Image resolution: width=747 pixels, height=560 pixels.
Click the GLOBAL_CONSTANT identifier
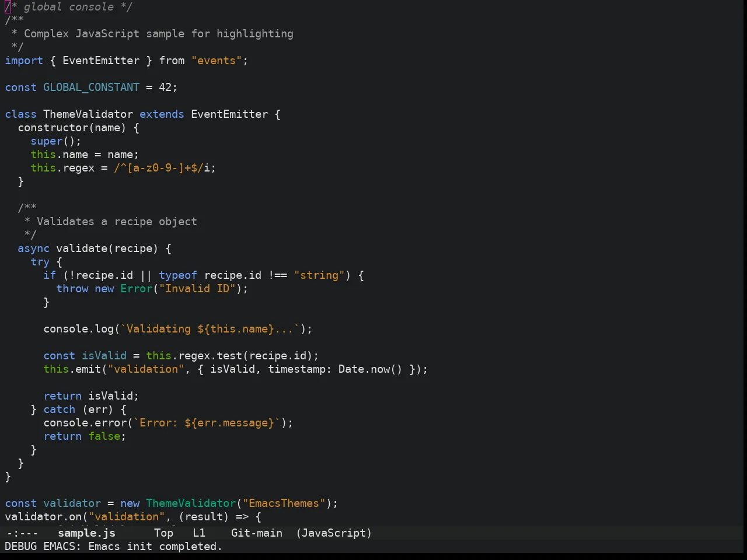pos(92,87)
